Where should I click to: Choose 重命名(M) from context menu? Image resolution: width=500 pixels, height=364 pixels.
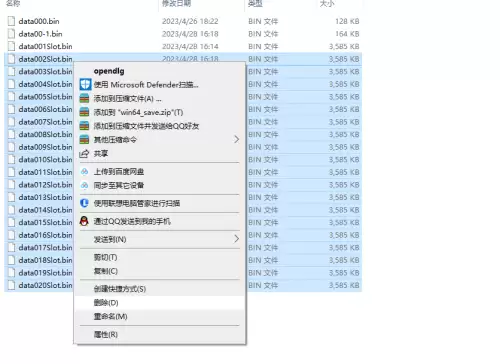tap(160, 316)
